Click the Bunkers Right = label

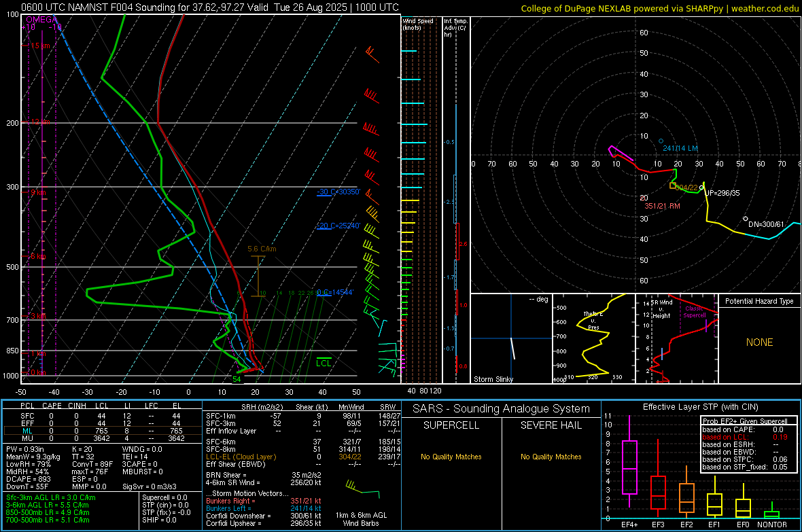[x=230, y=501]
